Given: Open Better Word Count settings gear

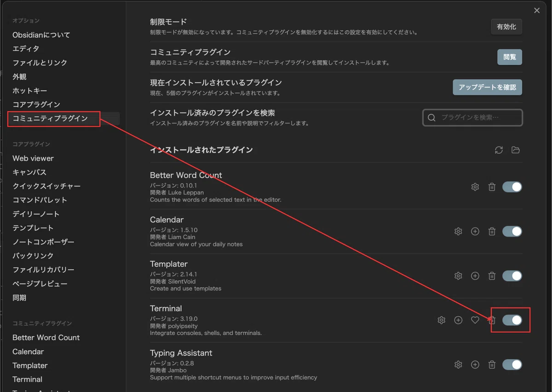Looking at the screenshot, I should tap(475, 187).
